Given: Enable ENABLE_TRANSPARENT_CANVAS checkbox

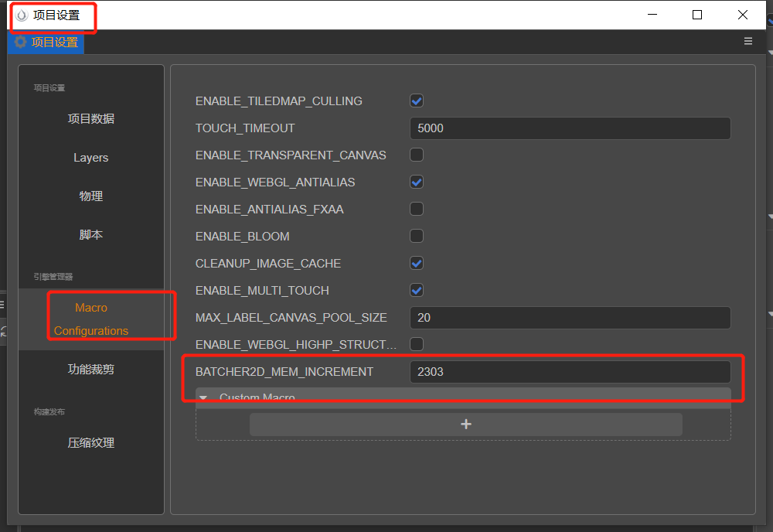Looking at the screenshot, I should coord(417,155).
